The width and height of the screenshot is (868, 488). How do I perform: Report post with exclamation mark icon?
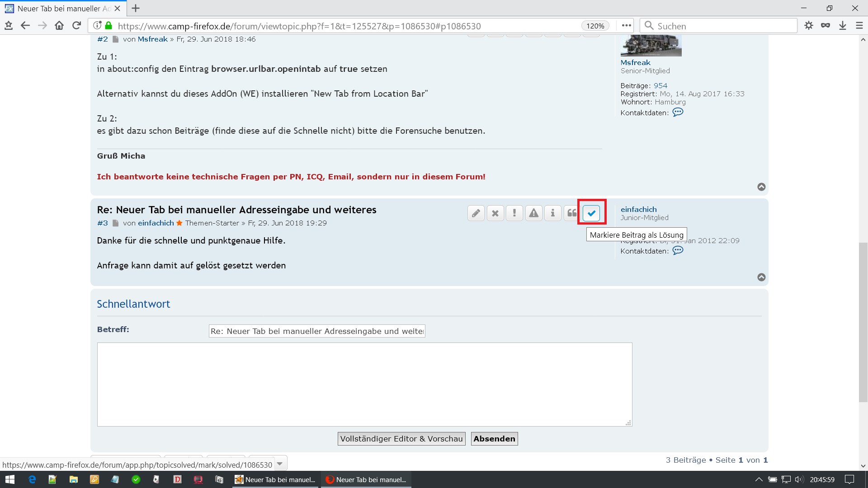click(x=514, y=213)
